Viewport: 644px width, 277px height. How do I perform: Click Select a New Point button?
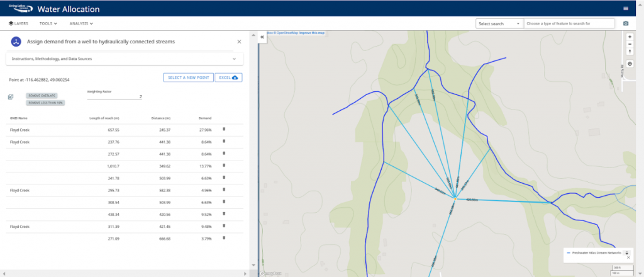coord(187,77)
